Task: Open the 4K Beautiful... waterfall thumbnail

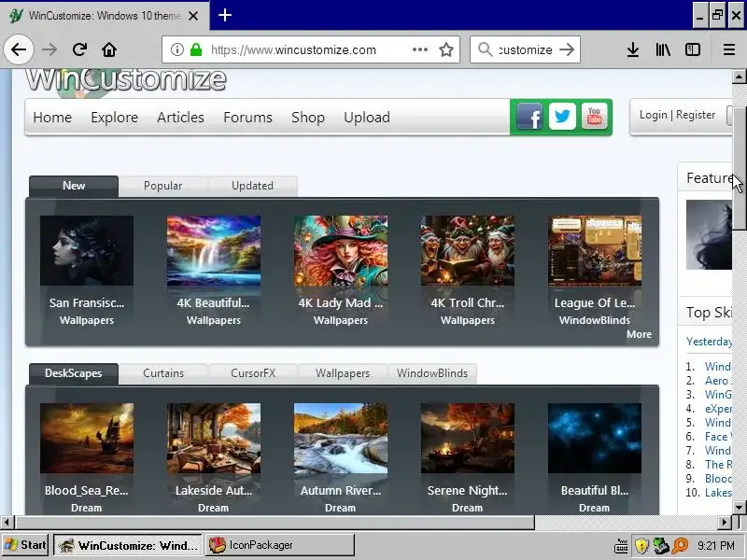Action: click(x=214, y=250)
